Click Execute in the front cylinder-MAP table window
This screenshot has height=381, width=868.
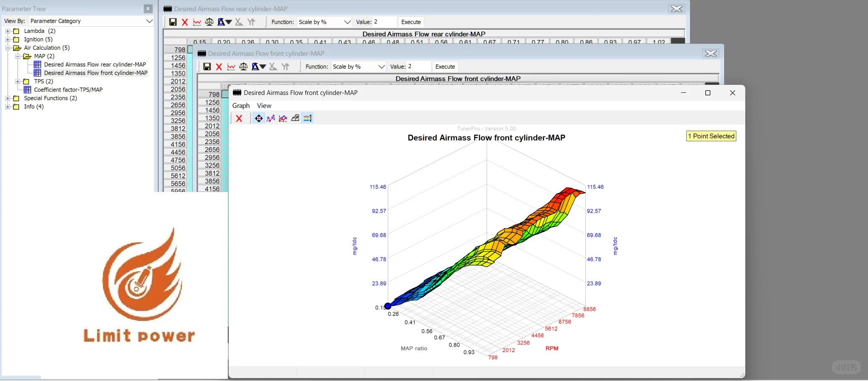pyautogui.click(x=445, y=66)
